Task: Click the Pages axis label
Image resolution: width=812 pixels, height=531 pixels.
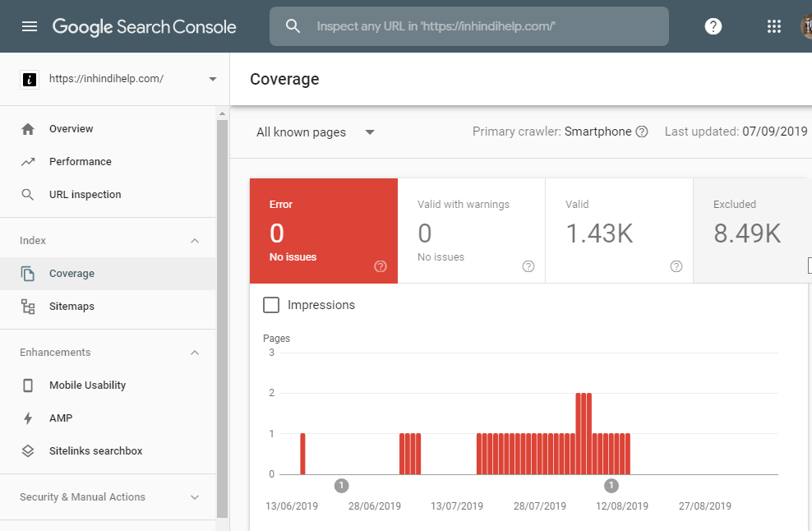Action: tap(276, 339)
